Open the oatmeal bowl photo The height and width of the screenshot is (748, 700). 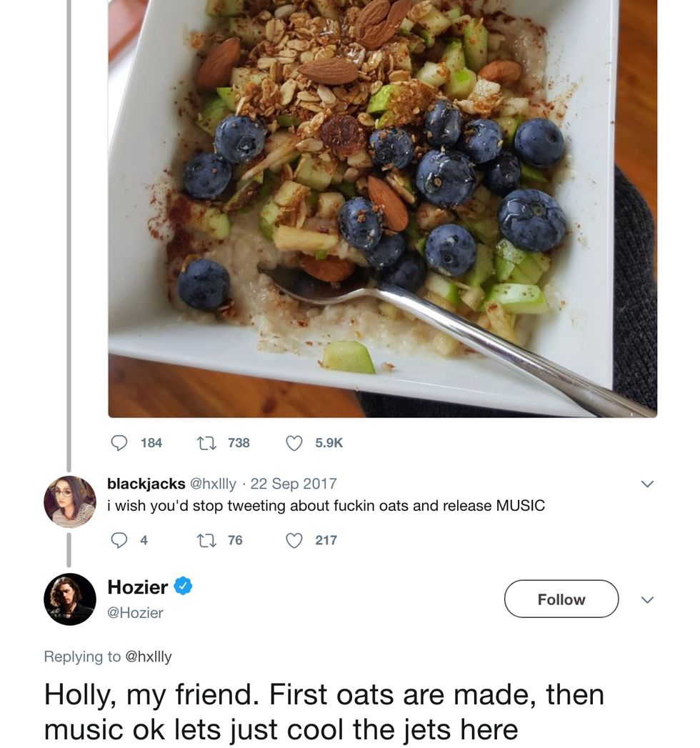[x=382, y=207]
